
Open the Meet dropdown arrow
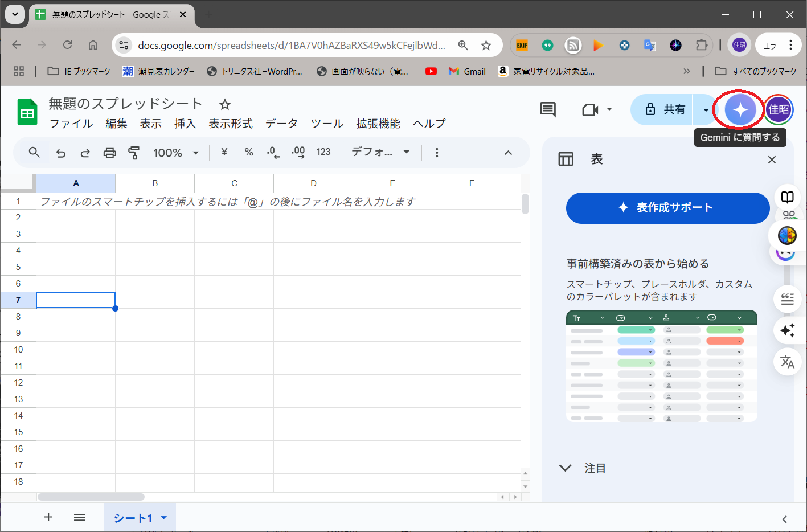click(609, 109)
